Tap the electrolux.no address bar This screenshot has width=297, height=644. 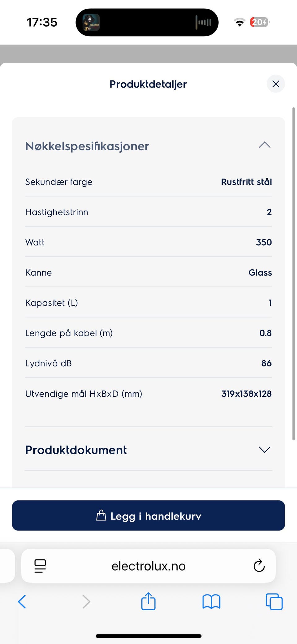click(148, 566)
